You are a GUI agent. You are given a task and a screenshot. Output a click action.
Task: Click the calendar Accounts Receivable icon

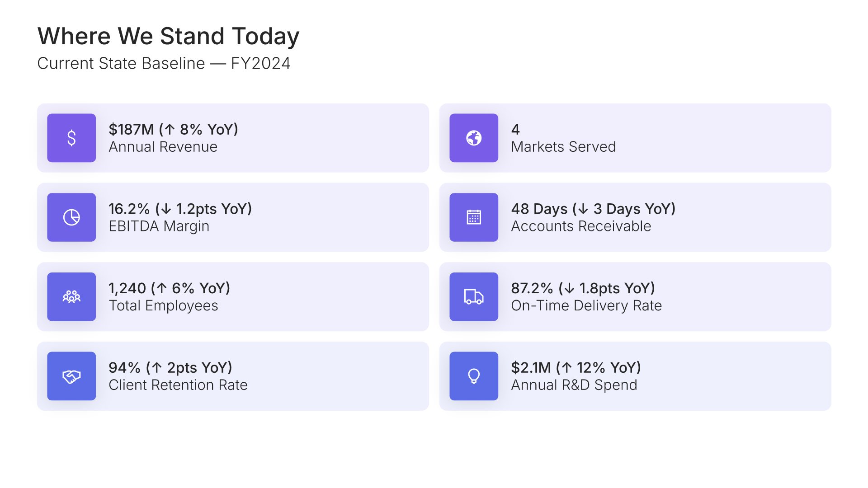click(474, 217)
